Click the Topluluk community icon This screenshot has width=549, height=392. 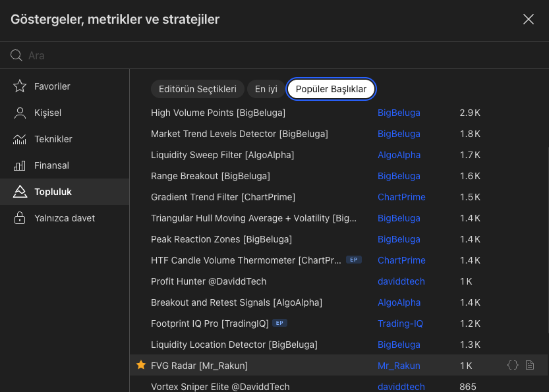point(20,192)
